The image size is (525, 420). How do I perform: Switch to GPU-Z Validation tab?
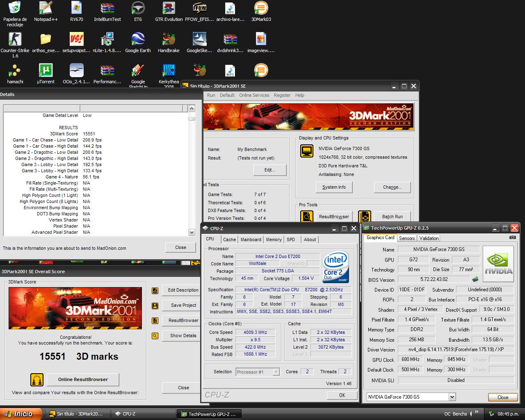(429, 238)
